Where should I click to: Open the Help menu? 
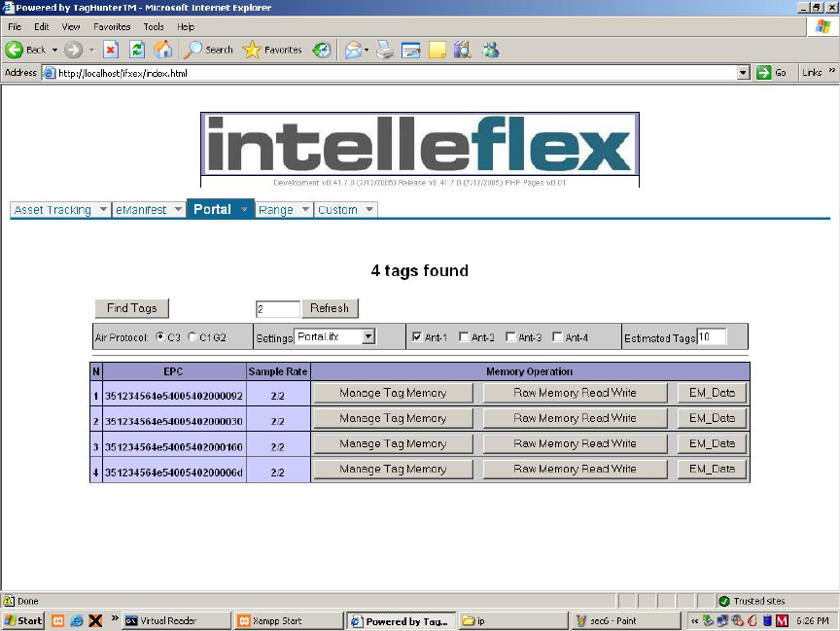pos(186,27)
